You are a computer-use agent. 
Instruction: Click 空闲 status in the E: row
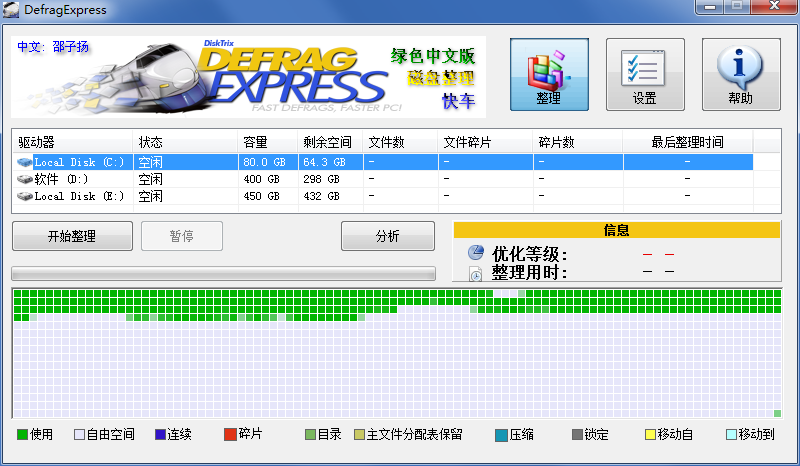[x=151, y=196]
